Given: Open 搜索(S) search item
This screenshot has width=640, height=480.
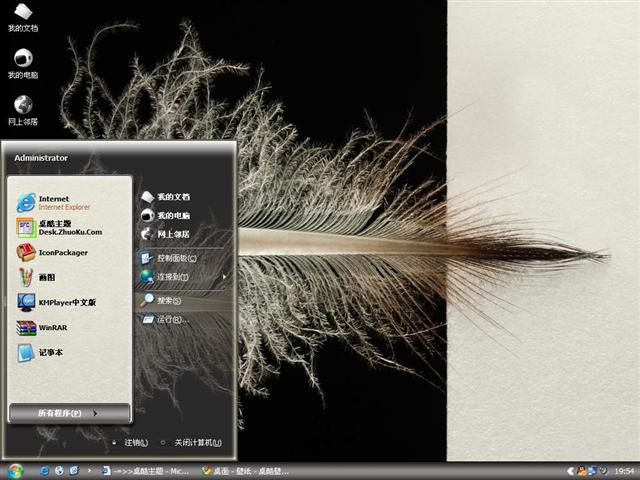Looking at the screenshot, I should [x=160, y=300].
